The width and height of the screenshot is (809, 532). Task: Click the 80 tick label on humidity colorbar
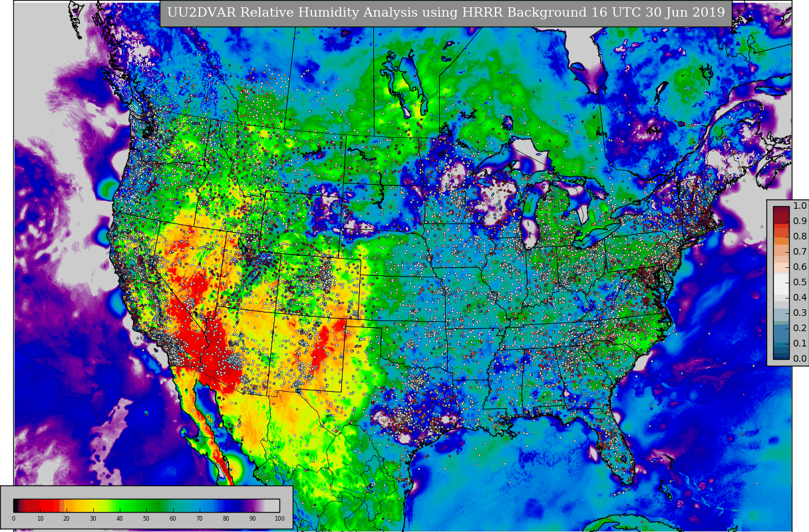[226, 519]
